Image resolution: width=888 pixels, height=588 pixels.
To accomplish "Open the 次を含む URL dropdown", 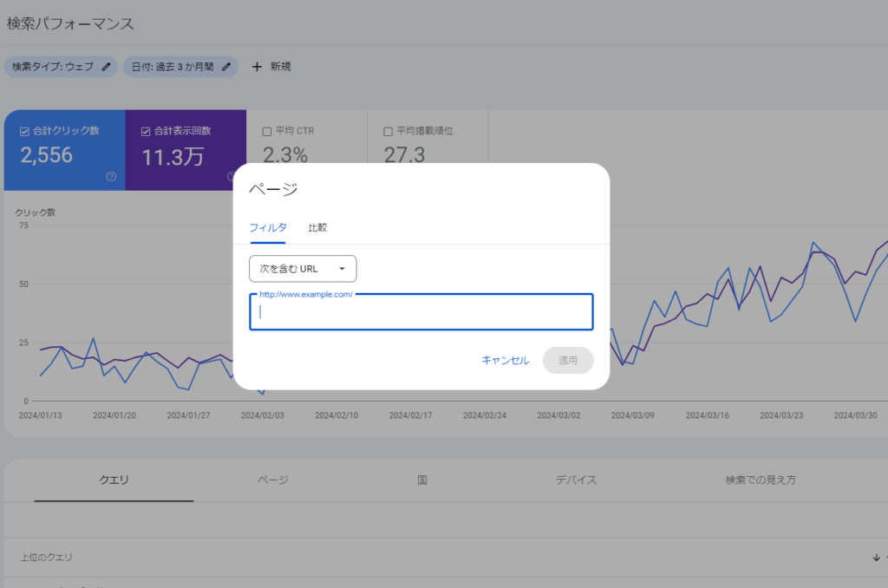I will click(302, 269).
